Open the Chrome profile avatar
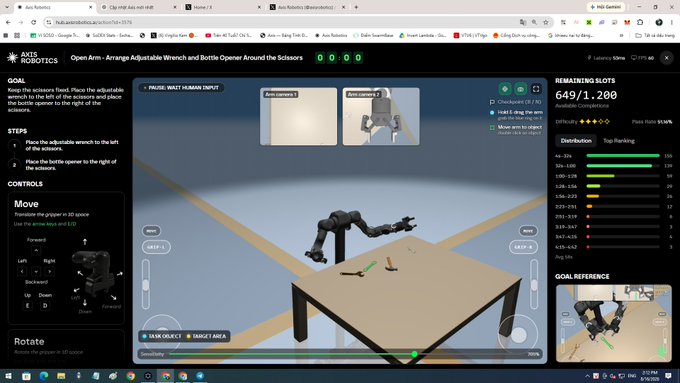 pyautogui.click(x=659, y=22)
